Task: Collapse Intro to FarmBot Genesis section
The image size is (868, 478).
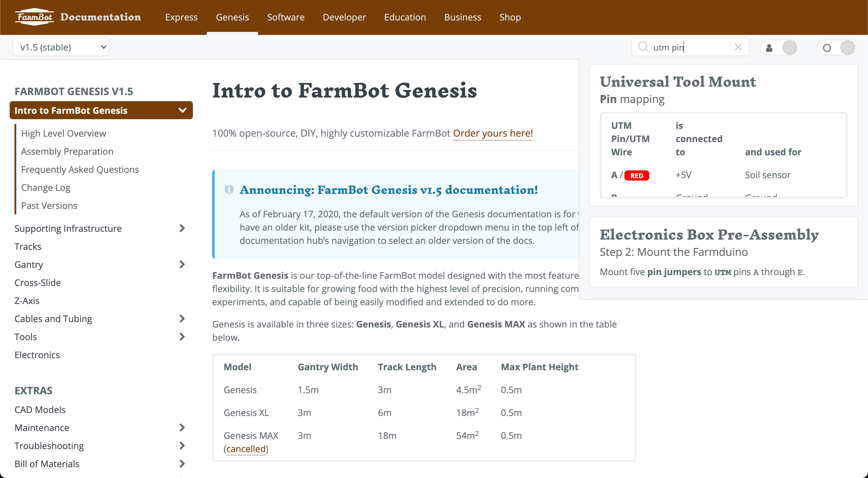Action: pyautogui.click(x=182, y=110)
